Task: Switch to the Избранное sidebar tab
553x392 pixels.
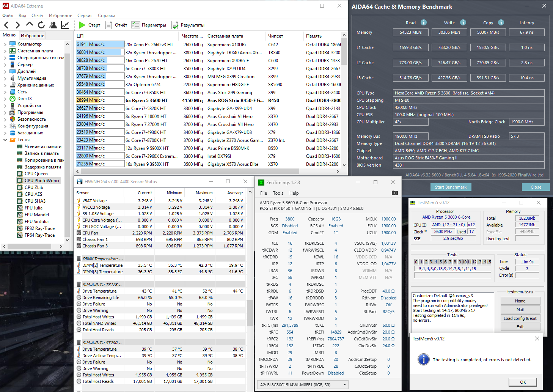Action: point(32,35)
